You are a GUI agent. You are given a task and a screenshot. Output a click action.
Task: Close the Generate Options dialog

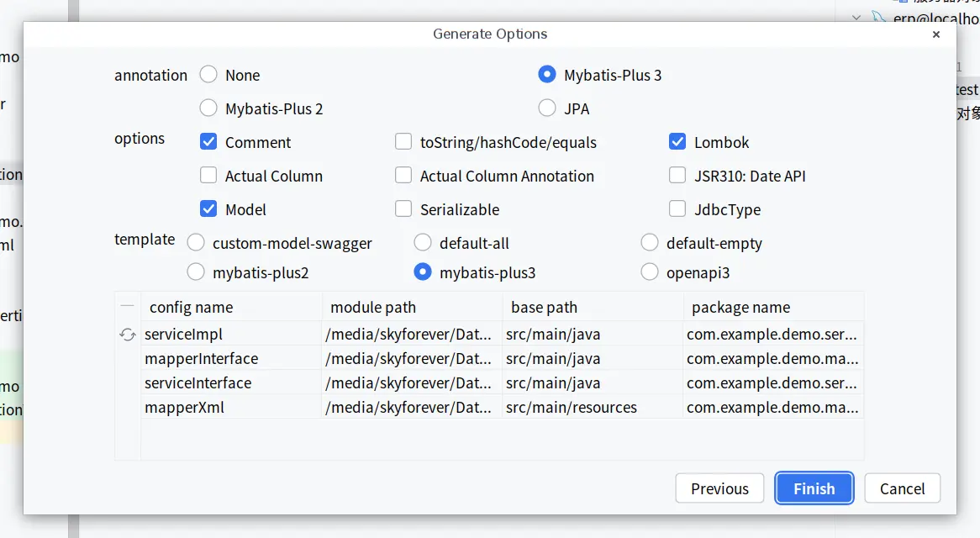click(x=935, y=34)
